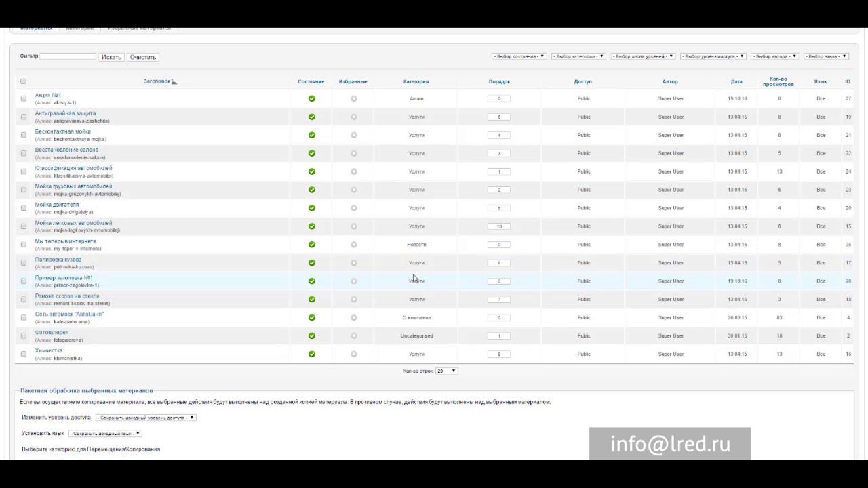Screen dimensions: 868x488
Task: Unpublish Сеть автомоек "АвтоБаня" article
Action: (x=312, y=317)
